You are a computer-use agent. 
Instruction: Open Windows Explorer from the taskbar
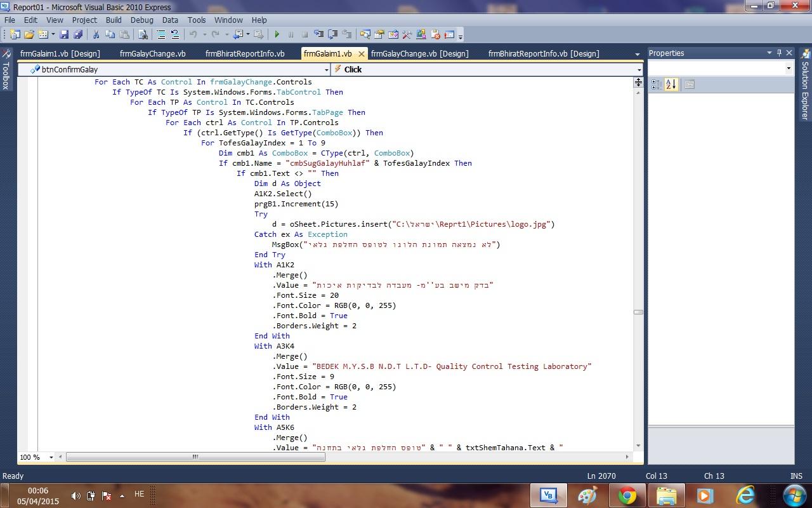coord(666,495)
